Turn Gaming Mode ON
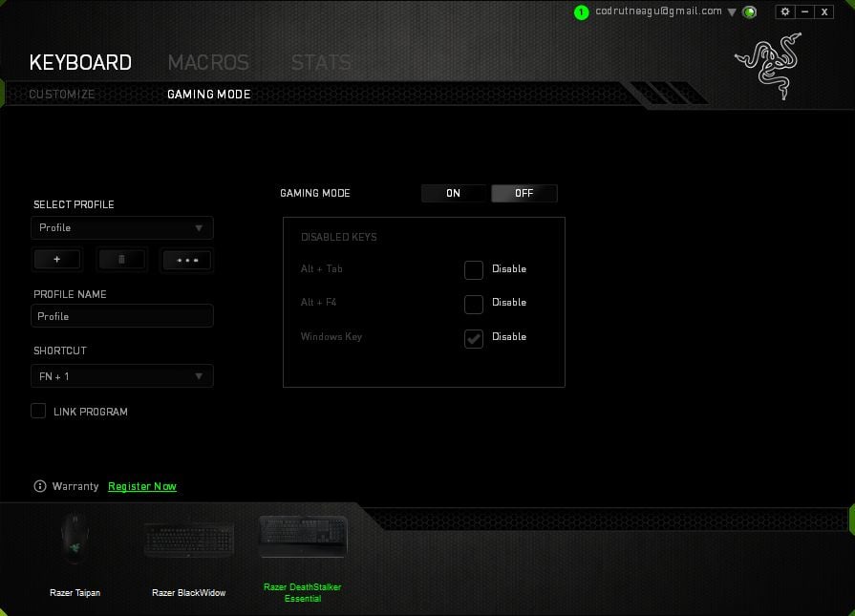 point(453,193)
